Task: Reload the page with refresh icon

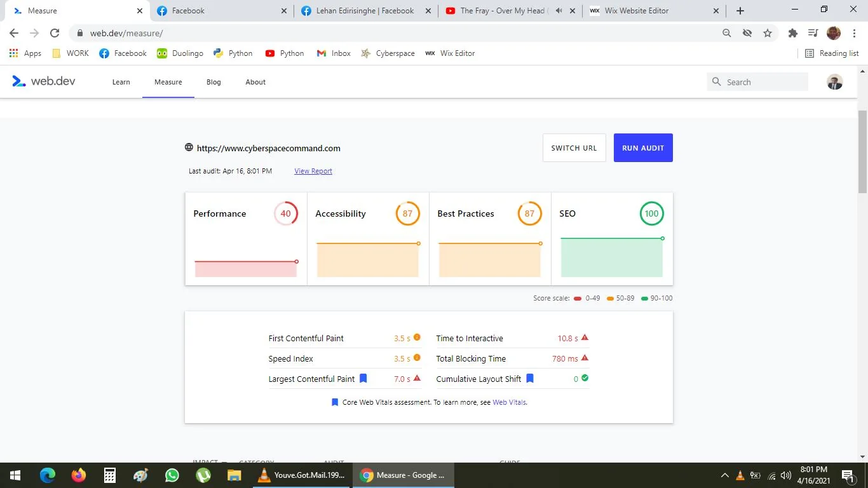Action: (55, 33)
